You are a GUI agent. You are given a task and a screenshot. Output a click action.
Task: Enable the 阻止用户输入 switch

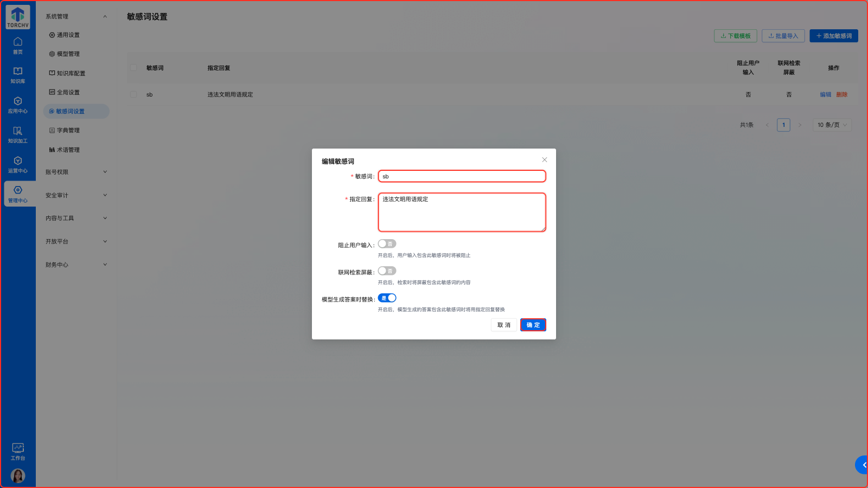[x=387, y=244]
